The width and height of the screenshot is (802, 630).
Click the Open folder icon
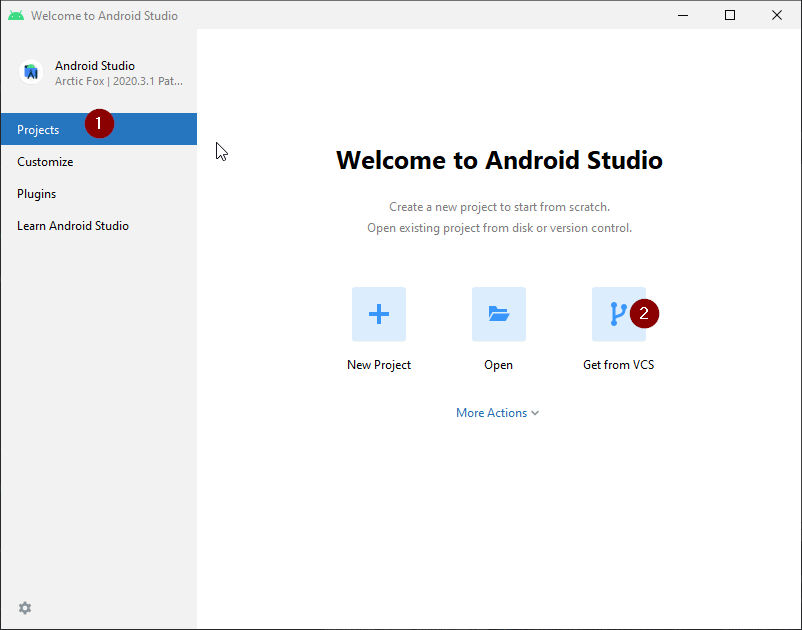(499, 314)
